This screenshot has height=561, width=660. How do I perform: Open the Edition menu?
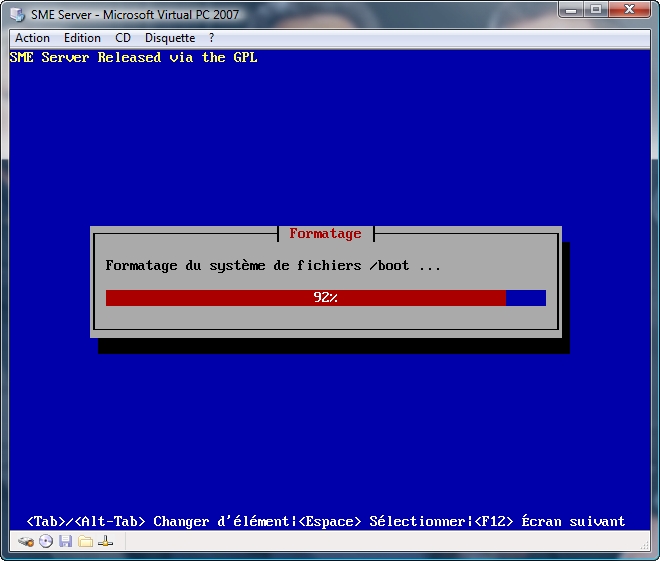[82, 38]
